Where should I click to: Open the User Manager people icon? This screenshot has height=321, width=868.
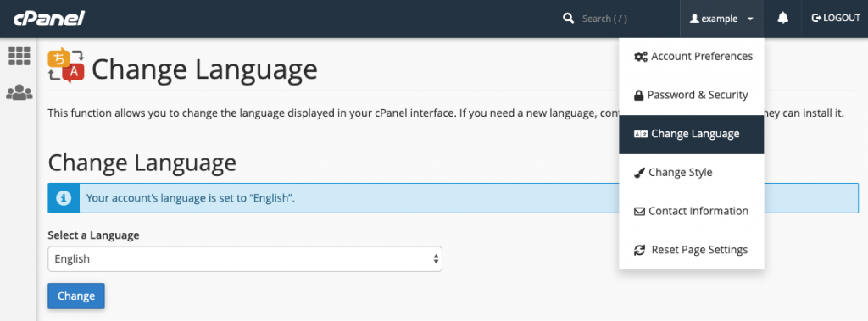coord(19,91)
